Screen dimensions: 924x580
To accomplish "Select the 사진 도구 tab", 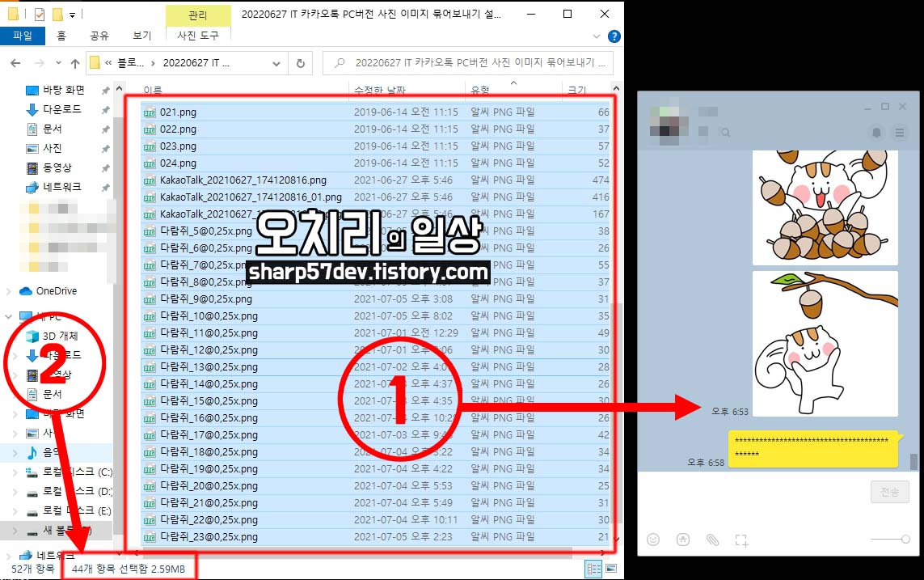I will point(198,36).
